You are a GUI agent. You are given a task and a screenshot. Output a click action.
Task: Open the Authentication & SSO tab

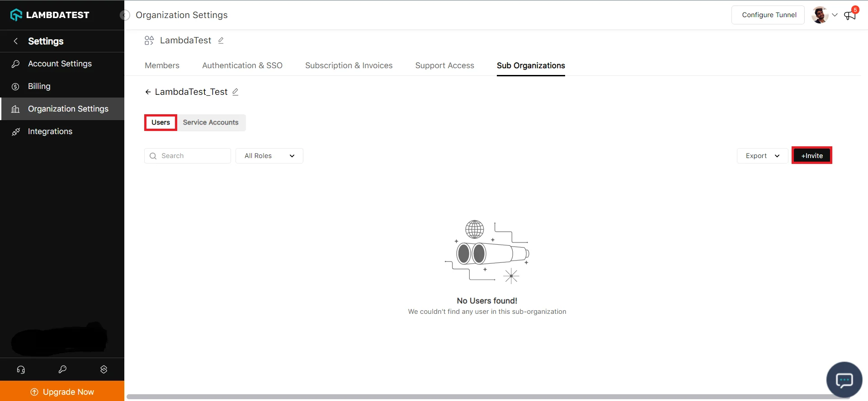[x=242, y=65]
